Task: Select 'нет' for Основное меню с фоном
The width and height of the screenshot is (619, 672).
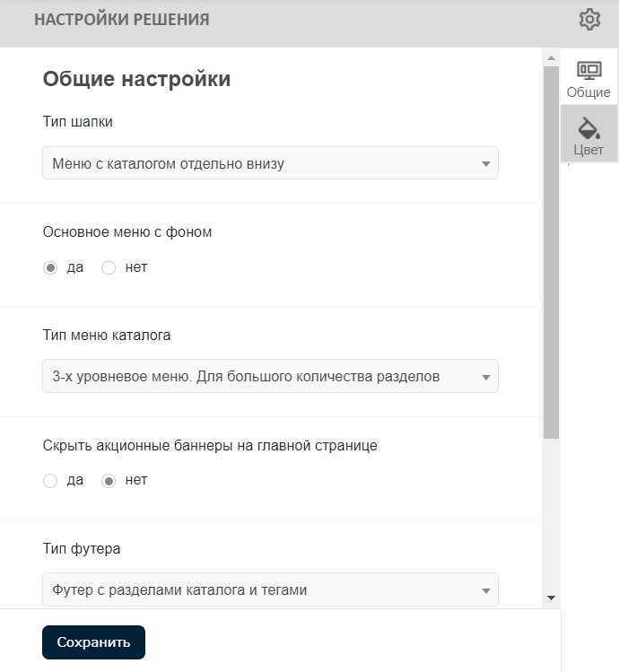Action: (x=109, y=267)
